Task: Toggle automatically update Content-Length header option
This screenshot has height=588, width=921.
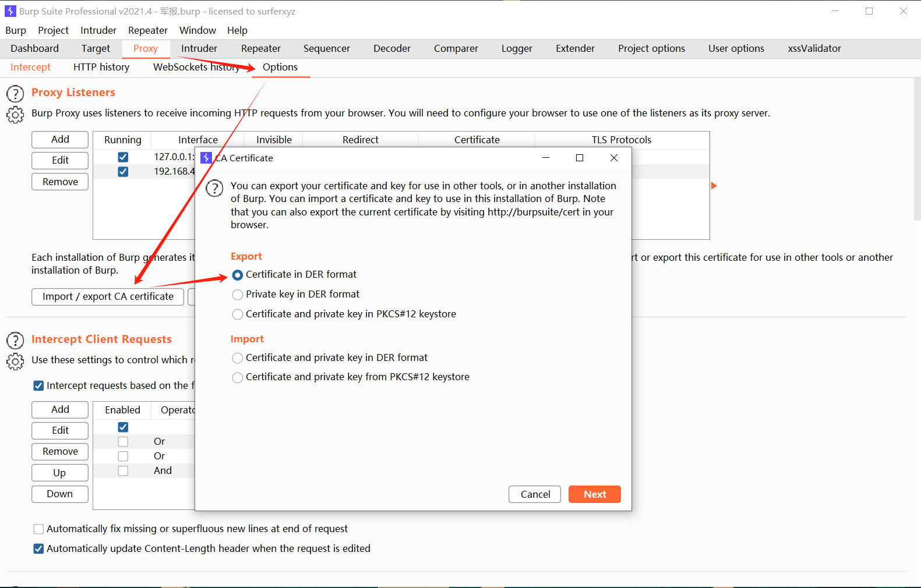Action: 38,548
